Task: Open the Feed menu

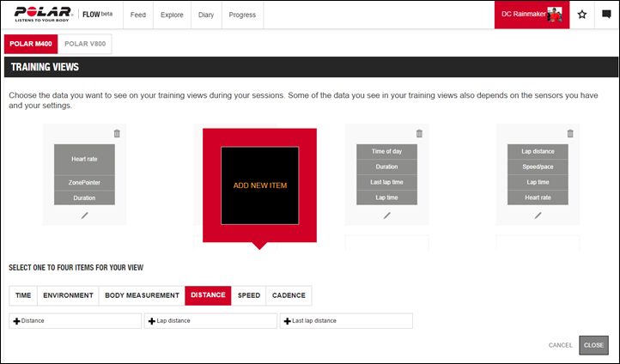Action: (x=138, y=15)
